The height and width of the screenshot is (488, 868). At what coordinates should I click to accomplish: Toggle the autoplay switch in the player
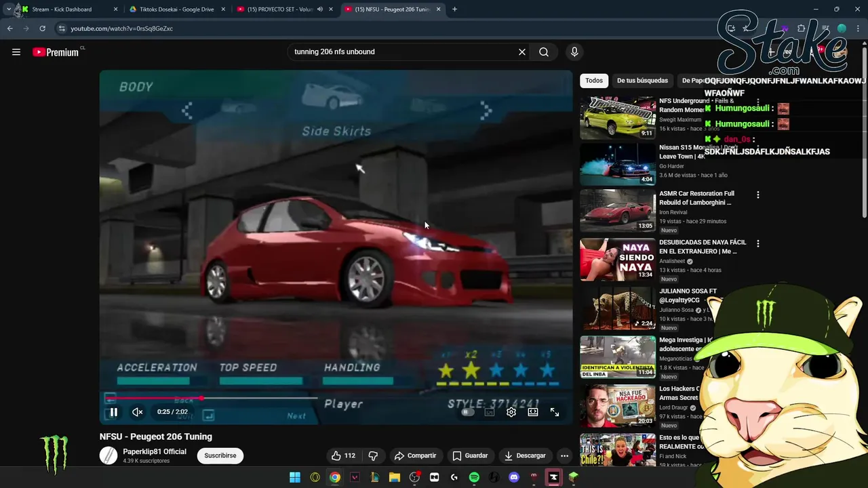tap(467, 412)
